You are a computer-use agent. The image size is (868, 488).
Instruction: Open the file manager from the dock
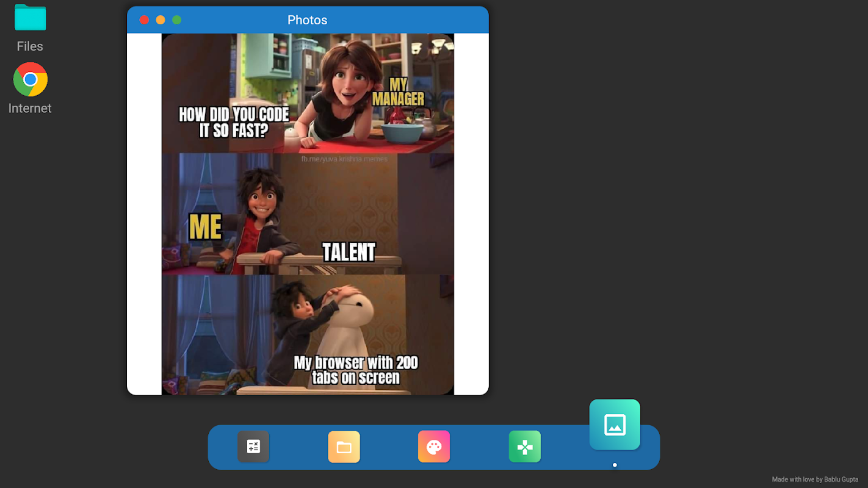pos(344,447)
